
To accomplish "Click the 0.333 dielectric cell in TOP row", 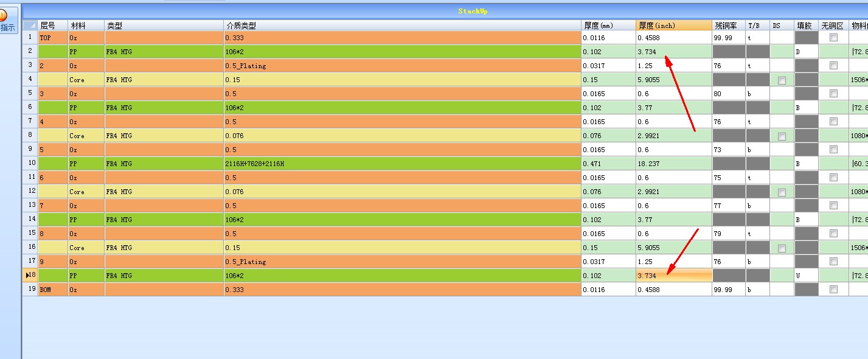I will click(x=403, y=38).
